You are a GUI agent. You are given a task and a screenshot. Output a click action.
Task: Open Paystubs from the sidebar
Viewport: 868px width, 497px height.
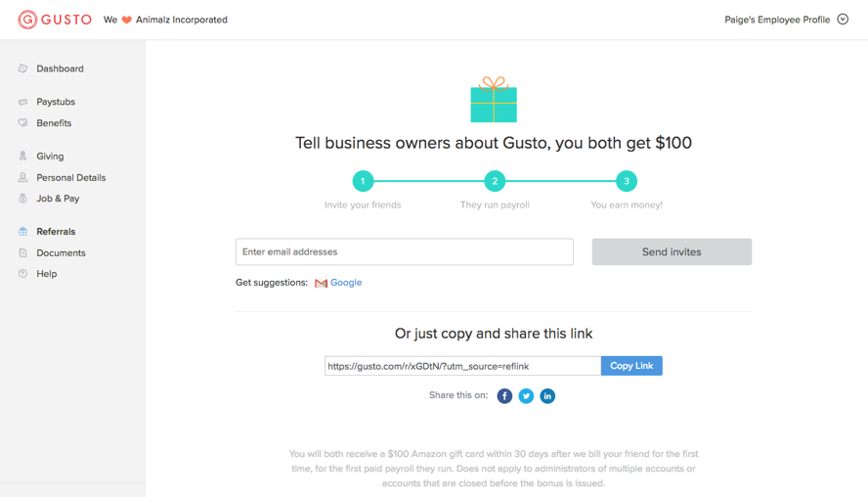pos(56,102)
